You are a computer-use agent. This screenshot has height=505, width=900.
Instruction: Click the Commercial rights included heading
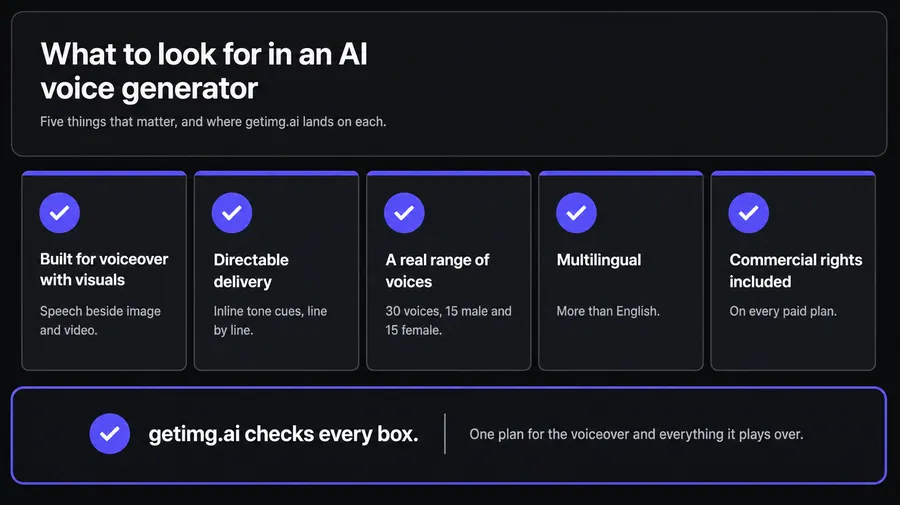796,270
